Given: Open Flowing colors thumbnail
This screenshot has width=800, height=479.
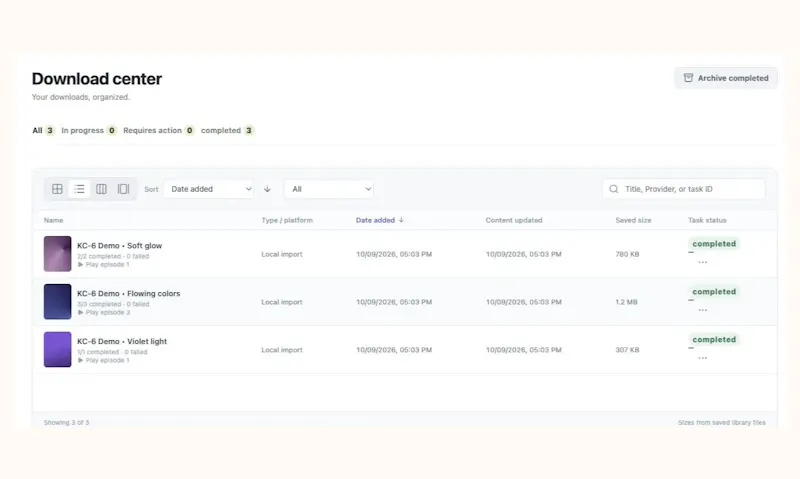Looking at the screenshot, I should 58,301.
